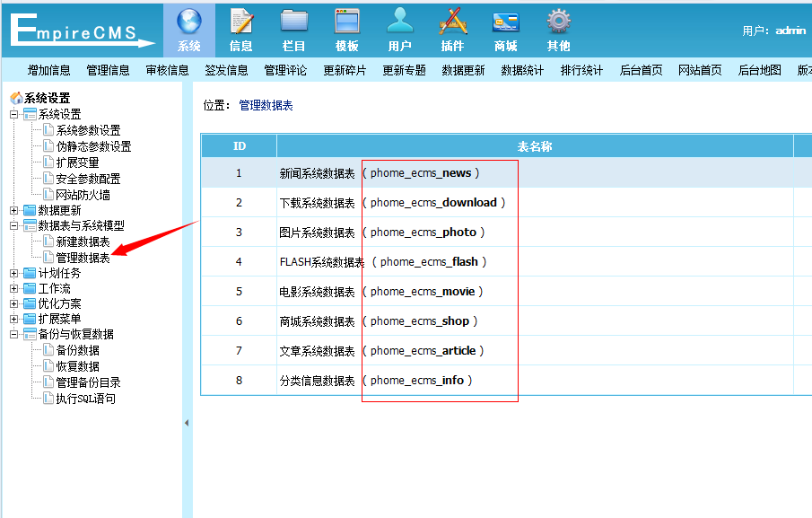Screen dimensions: 812x518
Task: Click the EmpireCMS logo
Action: (82, 30)
